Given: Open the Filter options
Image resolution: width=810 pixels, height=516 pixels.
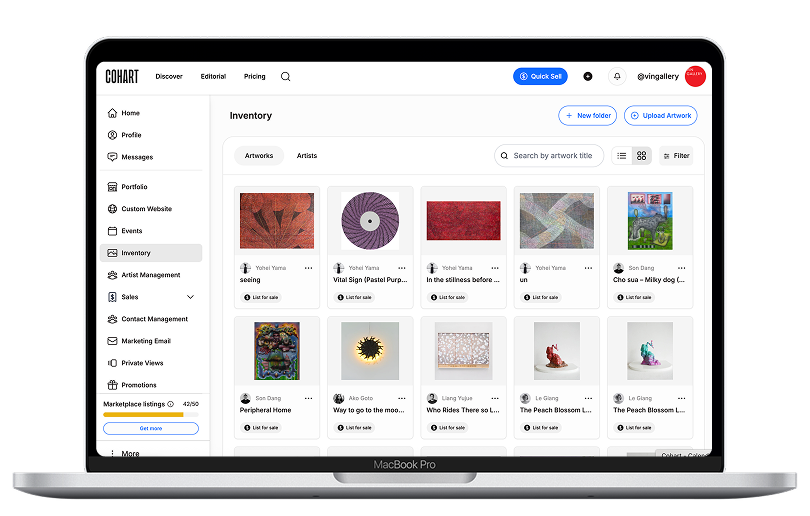Looking at the screenshot, I should pyautogui.click(x=676, y=156).
